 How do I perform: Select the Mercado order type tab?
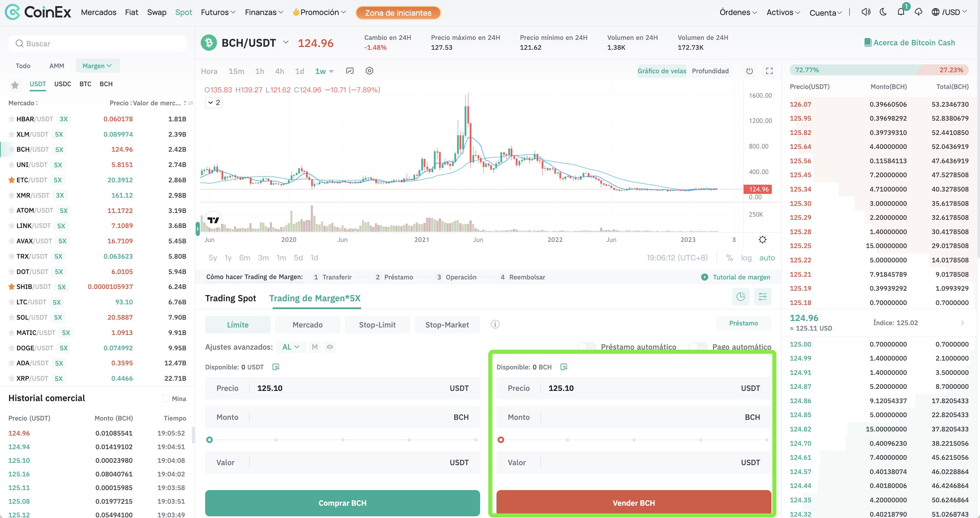[307, 325]
